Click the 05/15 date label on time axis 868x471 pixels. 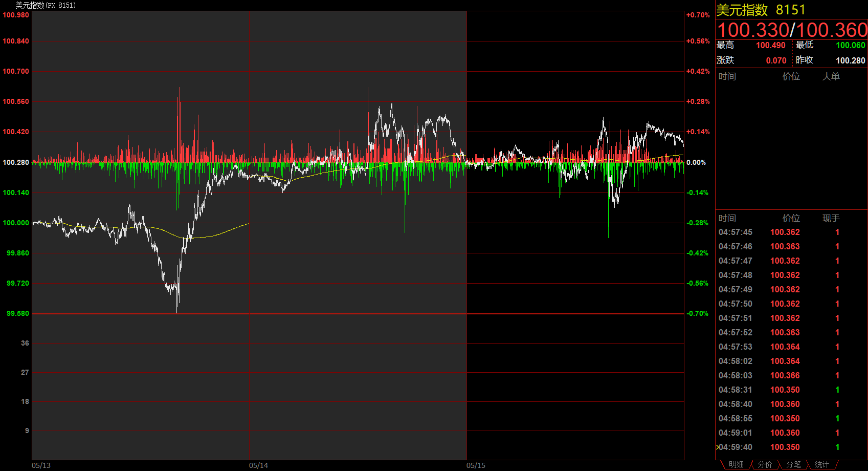[476, 465]
